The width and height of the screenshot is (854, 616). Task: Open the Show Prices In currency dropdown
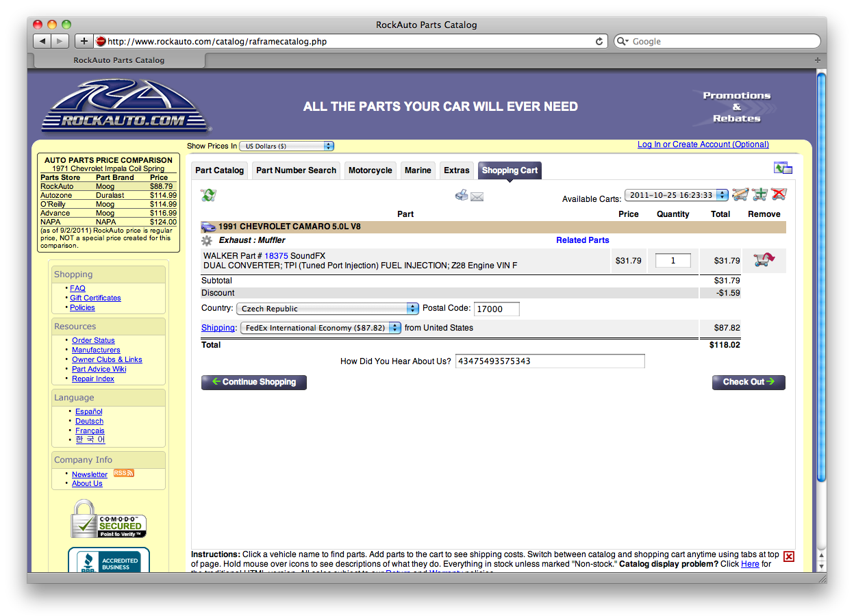click(287, 146)
